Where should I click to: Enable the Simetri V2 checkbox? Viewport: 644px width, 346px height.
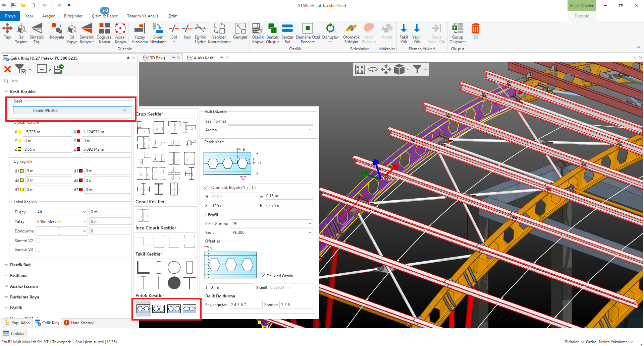(x=38, y=241)
